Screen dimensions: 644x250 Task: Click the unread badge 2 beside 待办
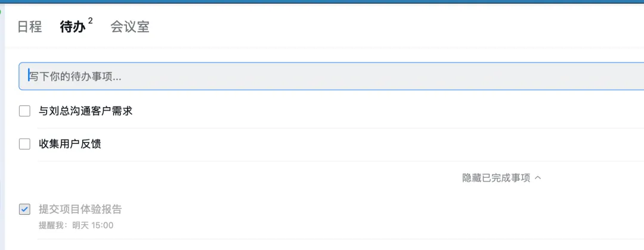coord(91,21)
